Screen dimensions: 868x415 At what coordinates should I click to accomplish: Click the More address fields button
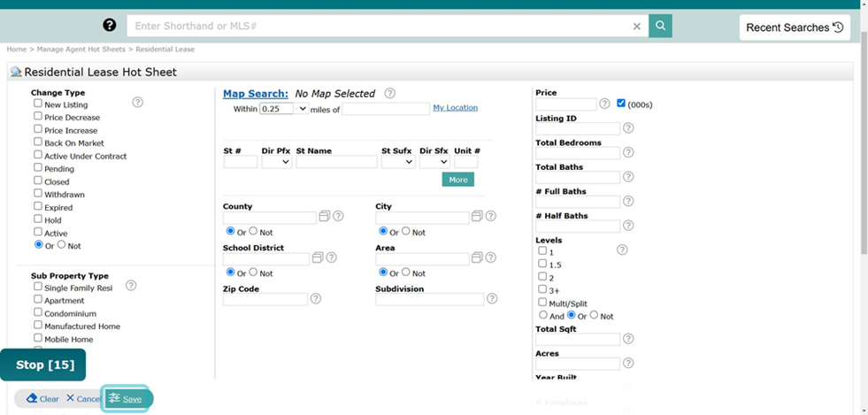(457, 180)
